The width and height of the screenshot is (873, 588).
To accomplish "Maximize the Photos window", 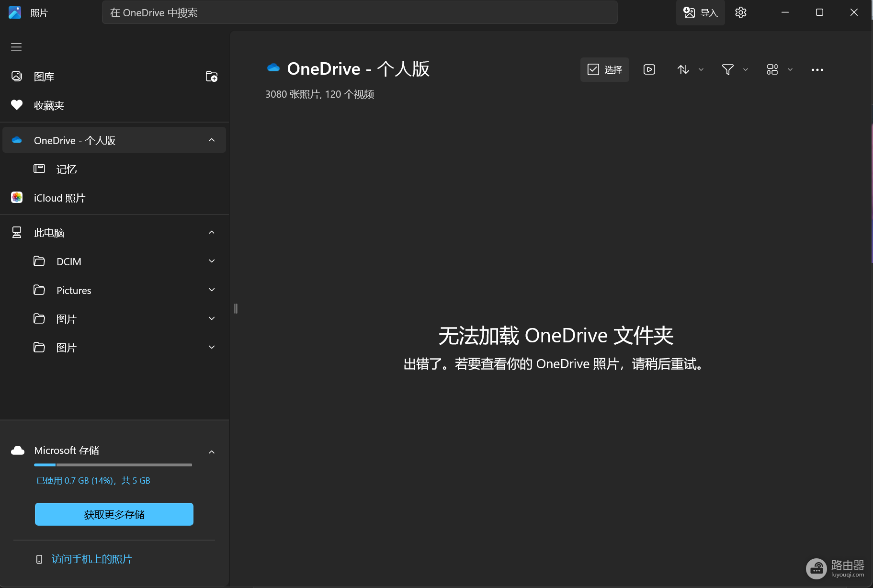I will click(x=819, y=12).
